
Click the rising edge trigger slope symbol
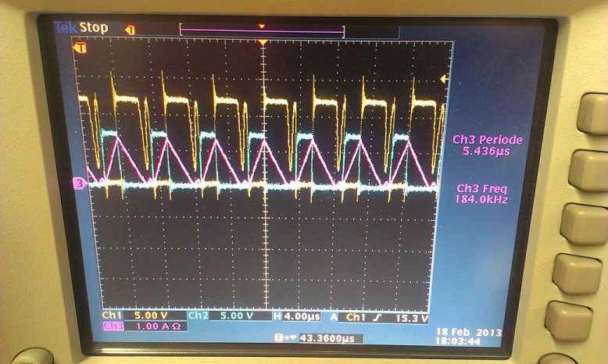377,318
